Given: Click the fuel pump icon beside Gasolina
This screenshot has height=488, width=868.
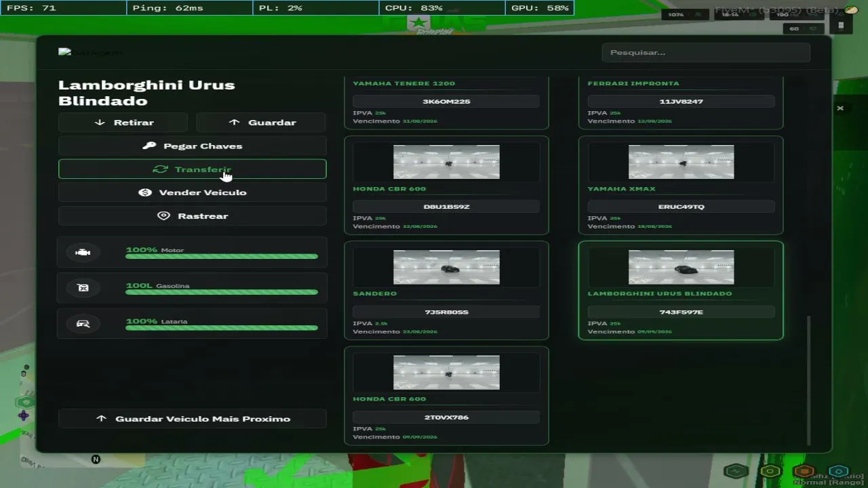Looking at the screenshot, I should pos(83,288).
